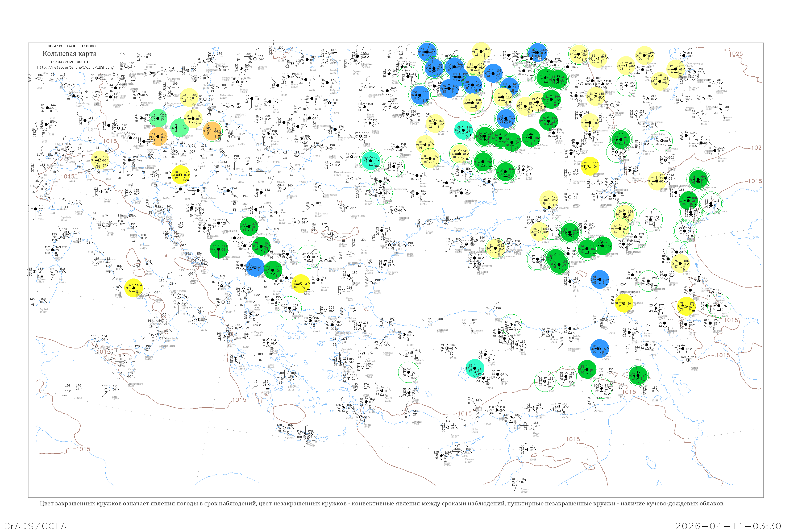Click the yellow station marker at Закаталы
Viewport: 798px width, 532px height.
pos(686,306)
